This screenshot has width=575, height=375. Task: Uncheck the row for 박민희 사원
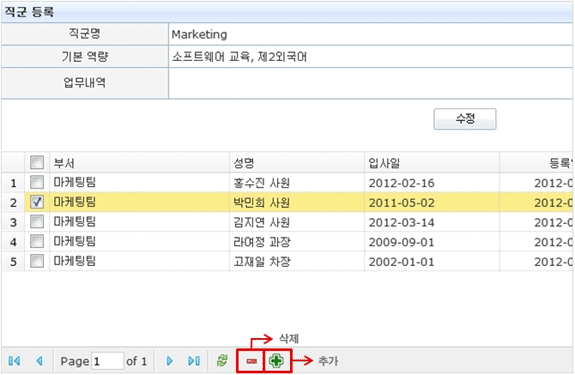click(x=37, y=202)
